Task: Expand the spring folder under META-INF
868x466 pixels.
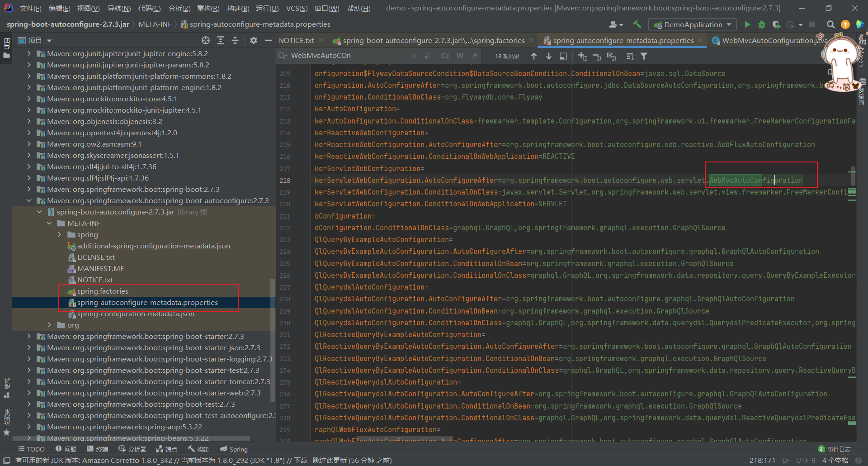Action: [59, 234]
